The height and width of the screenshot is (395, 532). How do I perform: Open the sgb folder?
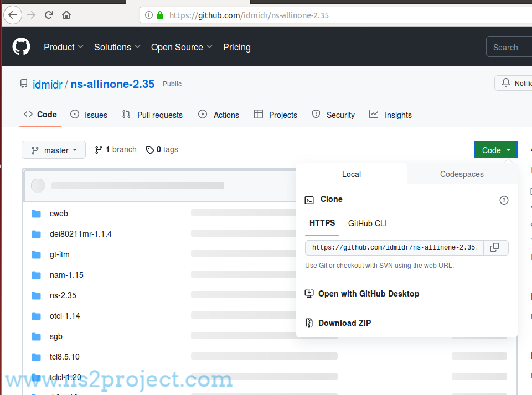(56, 336)
